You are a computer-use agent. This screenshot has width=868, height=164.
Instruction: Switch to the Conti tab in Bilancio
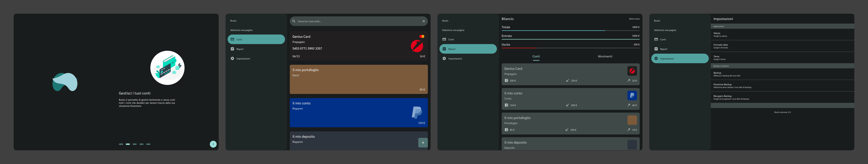tap(536, 56)
